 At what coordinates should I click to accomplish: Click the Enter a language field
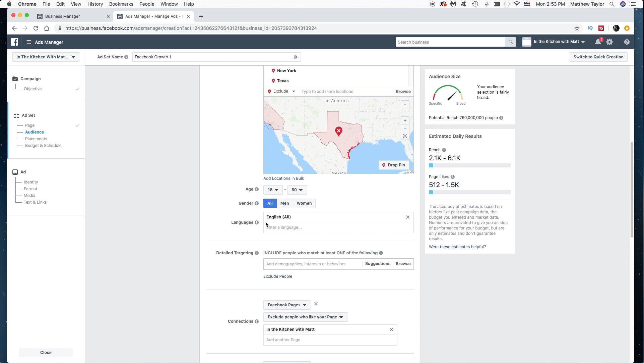coord(338,227)
